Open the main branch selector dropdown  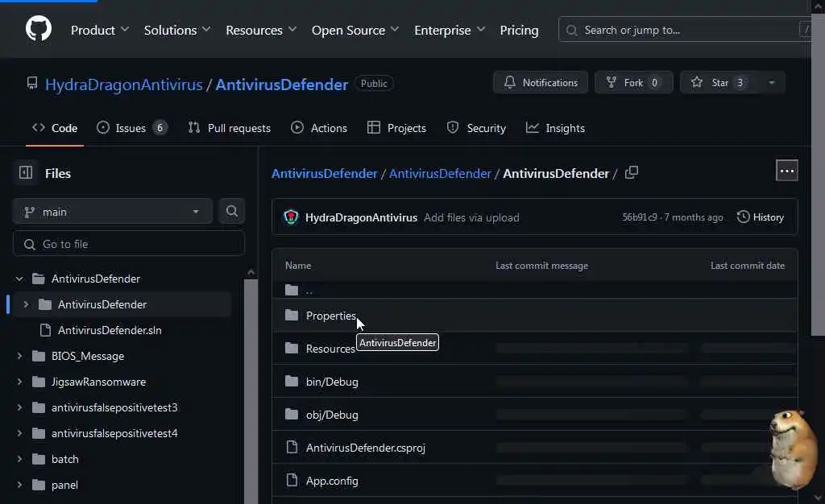point(113,211)
